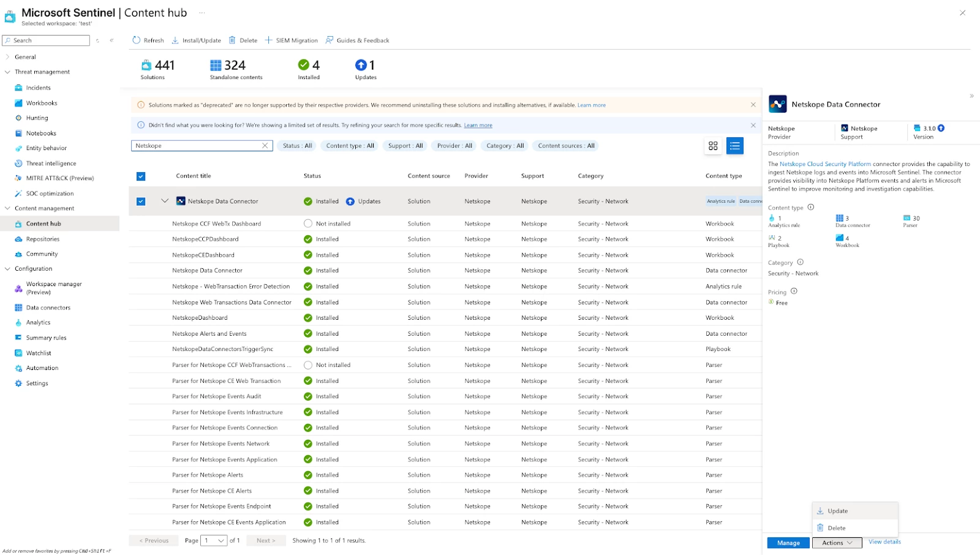This screenshot has width=980, height=555.
Task: Expand the General navigation section
Action: click(7, 57)
